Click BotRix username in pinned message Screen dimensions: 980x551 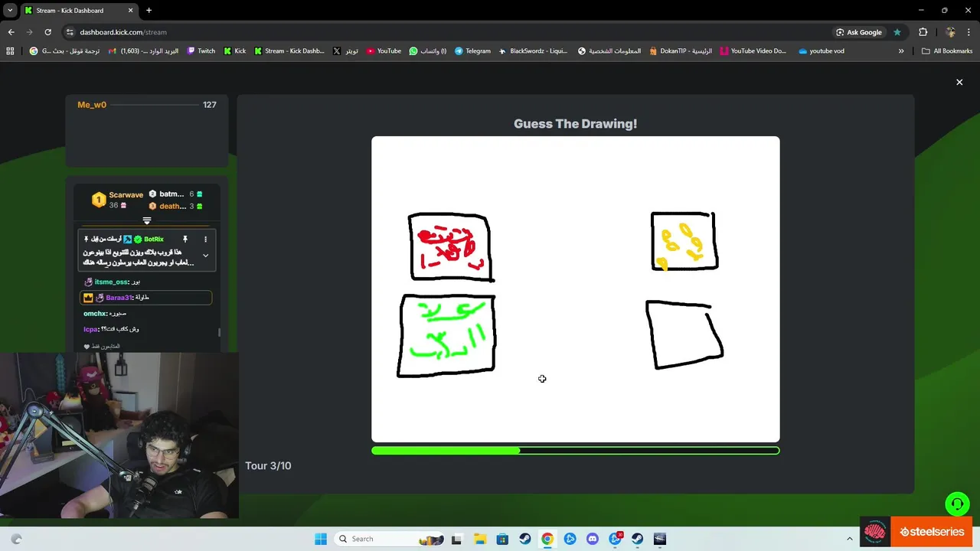[154, 240]
